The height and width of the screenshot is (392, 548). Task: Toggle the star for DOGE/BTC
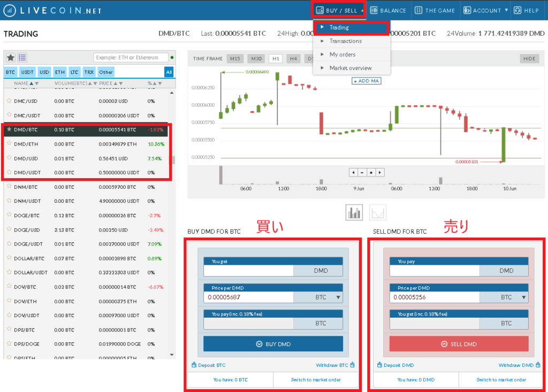(9, 215)
